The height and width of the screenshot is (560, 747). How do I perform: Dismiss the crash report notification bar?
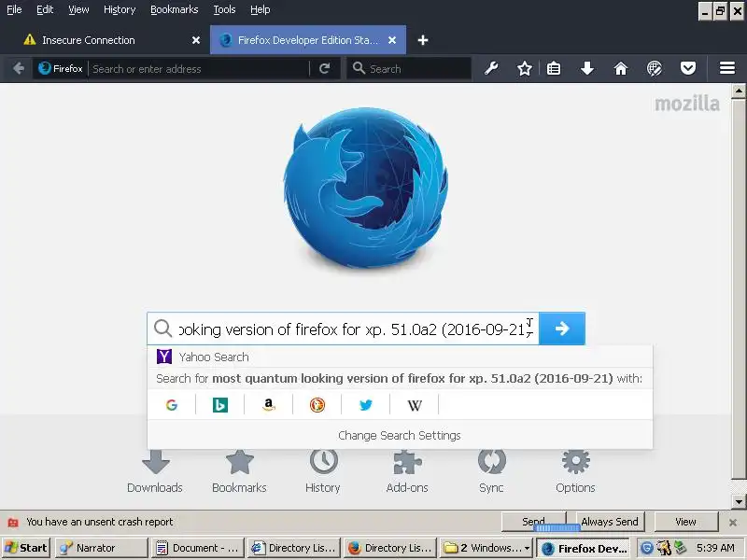(x=733, y=523)
